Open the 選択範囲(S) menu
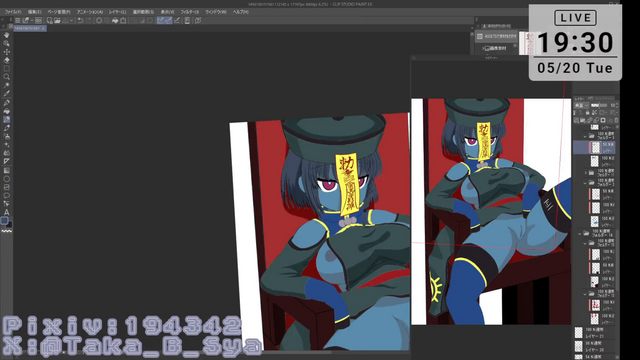 pos(143,12)
